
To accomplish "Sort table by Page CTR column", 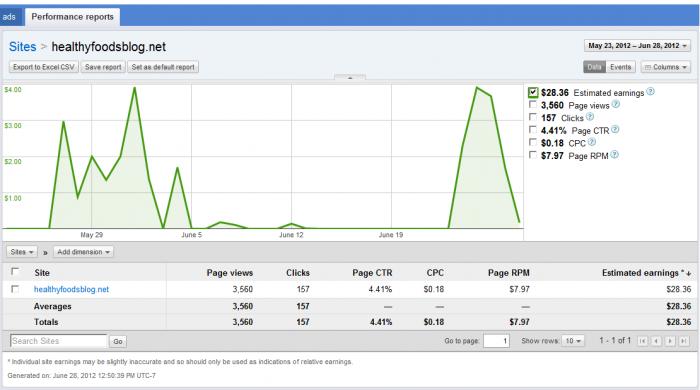I will click(x=372, y=273).
